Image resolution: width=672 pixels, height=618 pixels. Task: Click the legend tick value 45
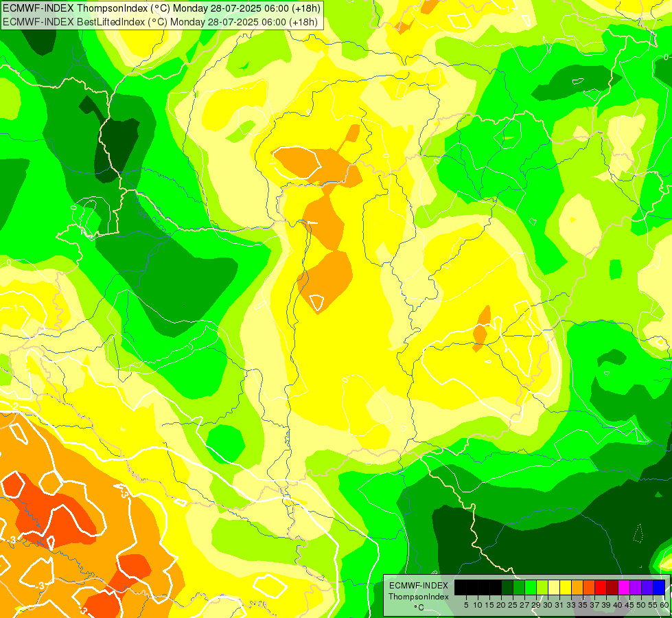coord(630,605)
